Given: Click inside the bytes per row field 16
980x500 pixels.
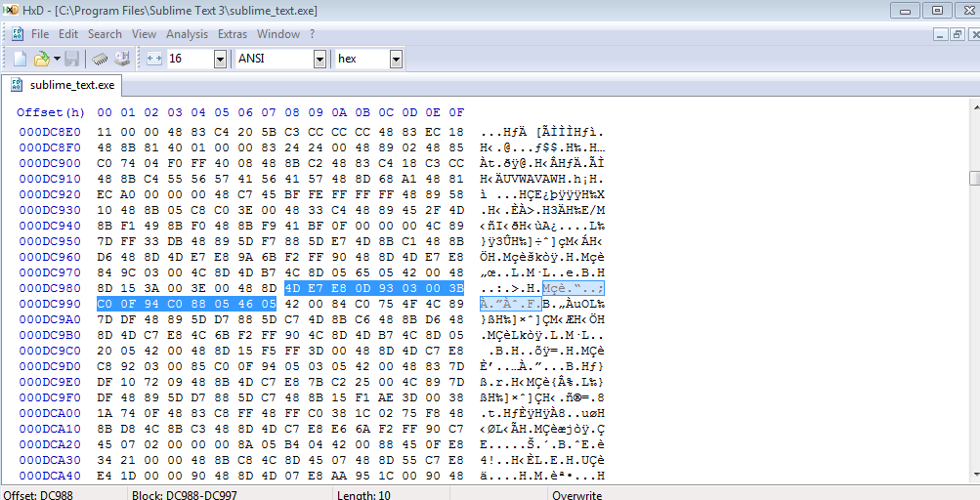Looking at the screenshot, I should 191,59.
